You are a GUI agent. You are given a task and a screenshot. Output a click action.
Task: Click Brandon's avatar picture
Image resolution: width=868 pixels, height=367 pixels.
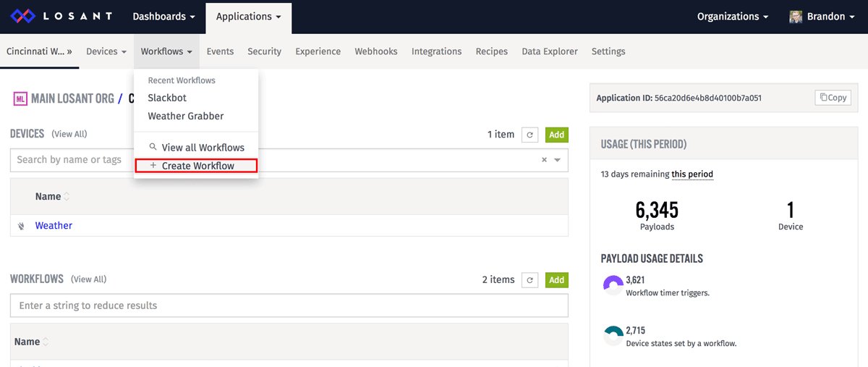tap(796, 17)
